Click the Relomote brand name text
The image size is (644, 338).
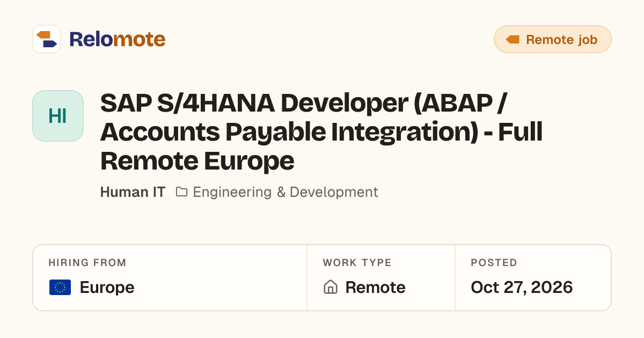pos(117,39)
